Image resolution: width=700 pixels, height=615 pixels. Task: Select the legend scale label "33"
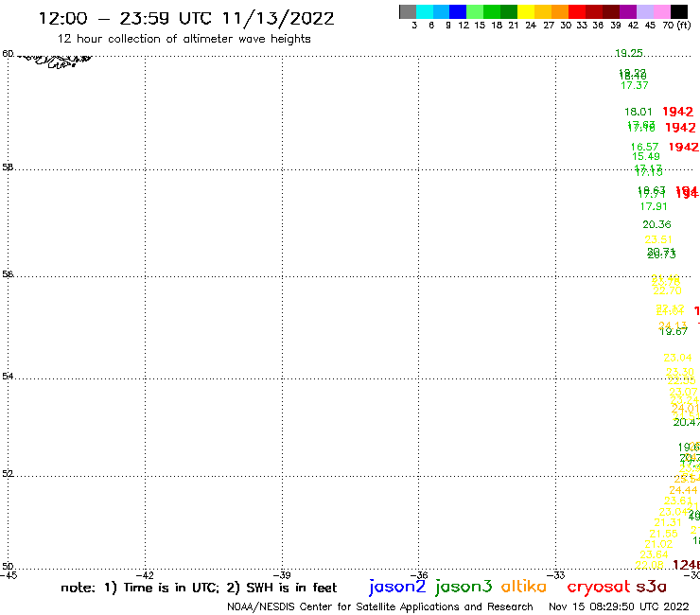[x=582, y=26]
